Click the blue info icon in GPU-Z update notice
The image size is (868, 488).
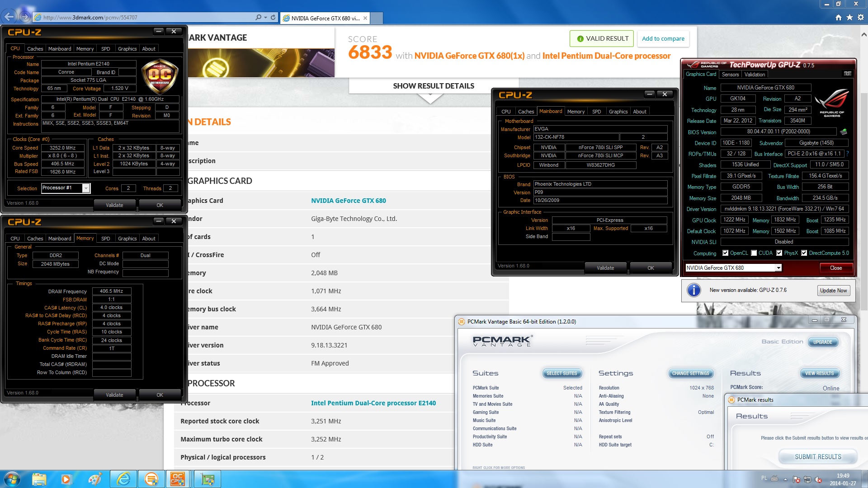pyautogui.click(x=693, y=290)
